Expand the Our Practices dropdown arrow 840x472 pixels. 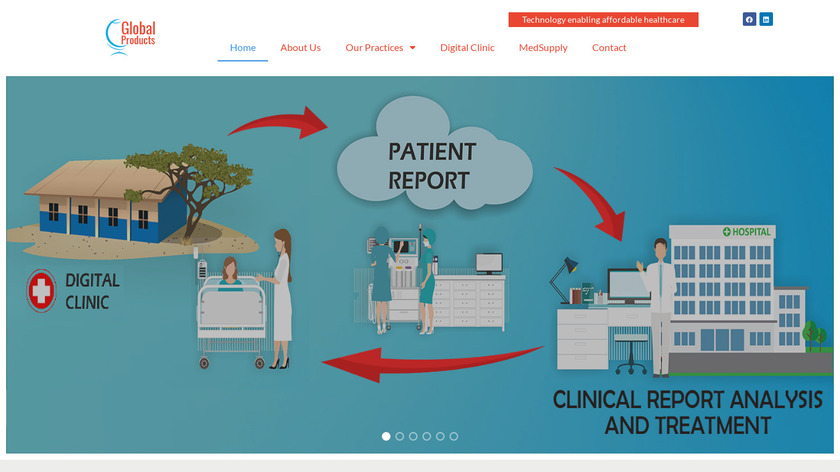click(x=412, y=48)
